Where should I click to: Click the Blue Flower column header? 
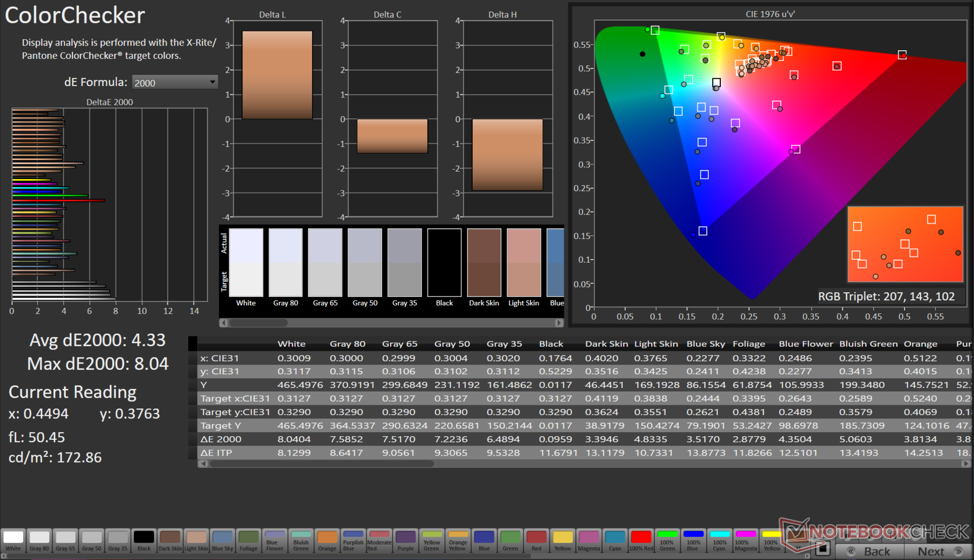pyautogui.click(x=806, y=344)
